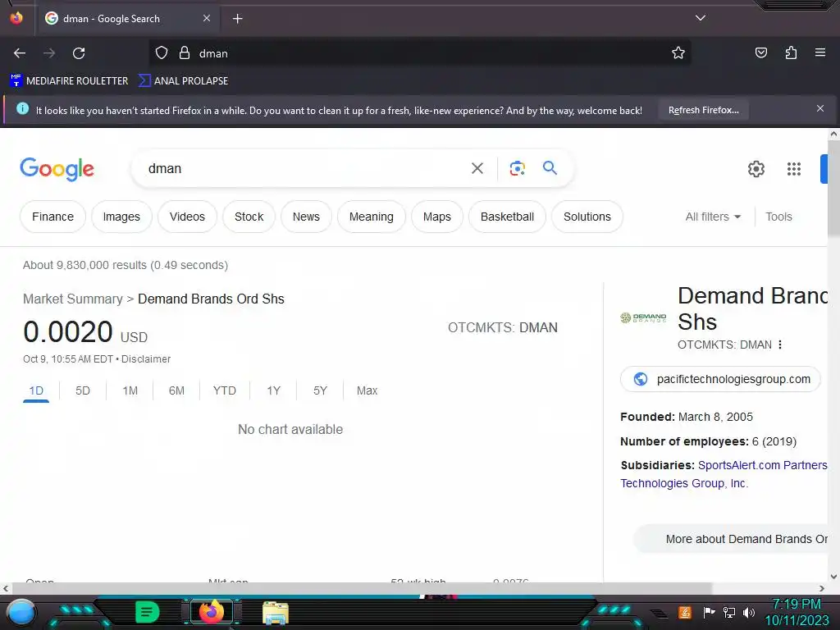Select the News filter chip
840x630 pixels.
point(306,217)
